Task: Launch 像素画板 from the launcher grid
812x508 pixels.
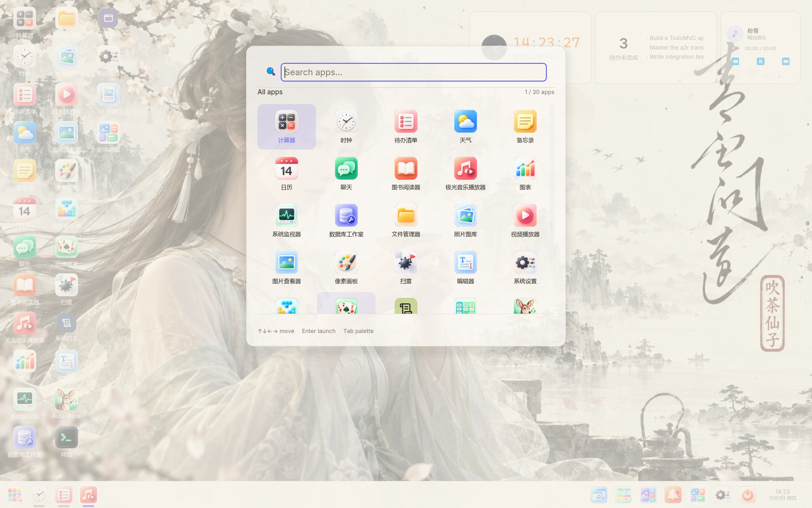Action: point(346,268)
